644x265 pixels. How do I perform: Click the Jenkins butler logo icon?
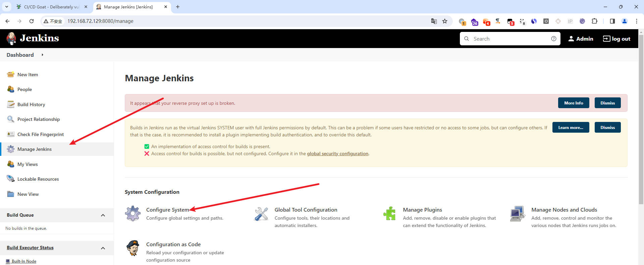click(x=11, y=39)
